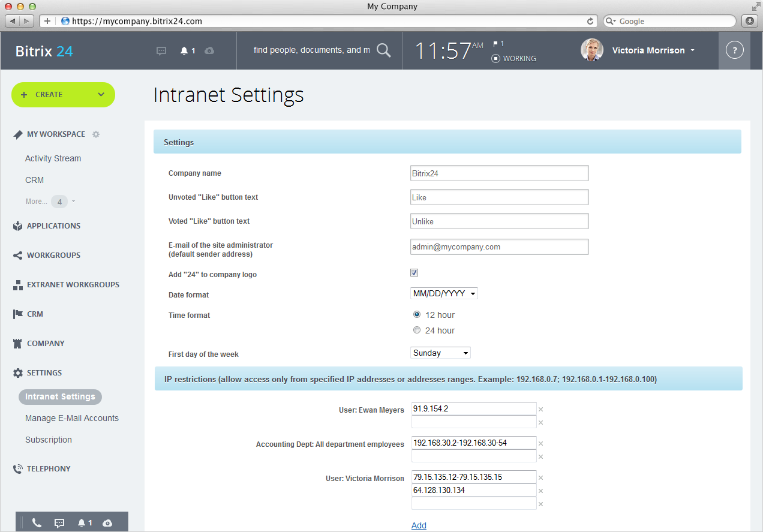Open header bell notifications icon
The width and height of the screenshot is (763, 532).
184,51
